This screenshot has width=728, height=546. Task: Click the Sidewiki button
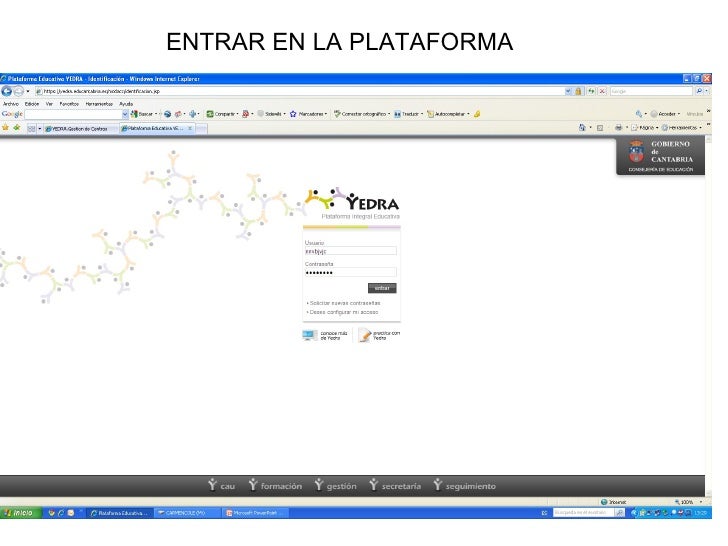tap(270, 114)
